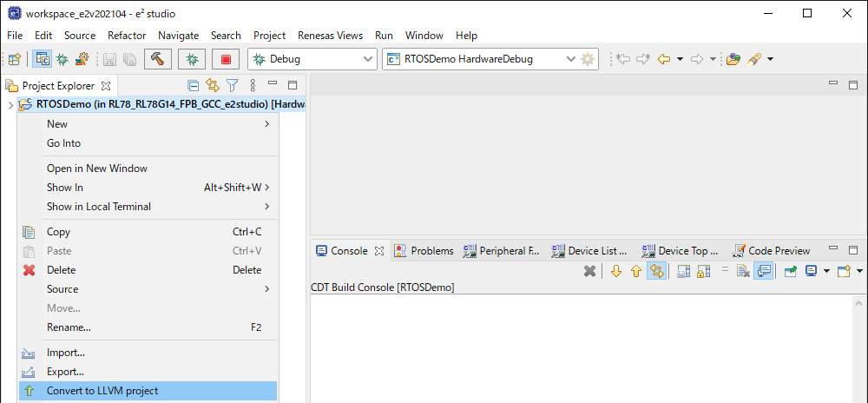Open the Debug perspective bug icon
The image size is (868, 403).
[x=62, y=59]
